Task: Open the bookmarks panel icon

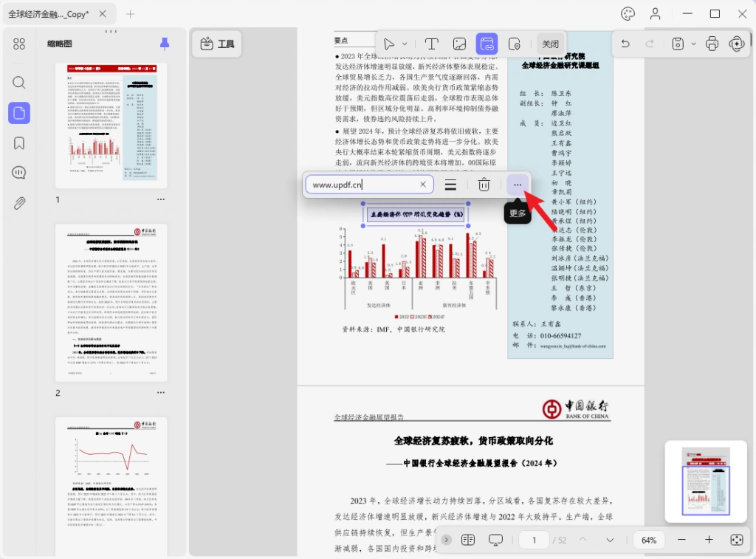Action: (x=18, y=143)
